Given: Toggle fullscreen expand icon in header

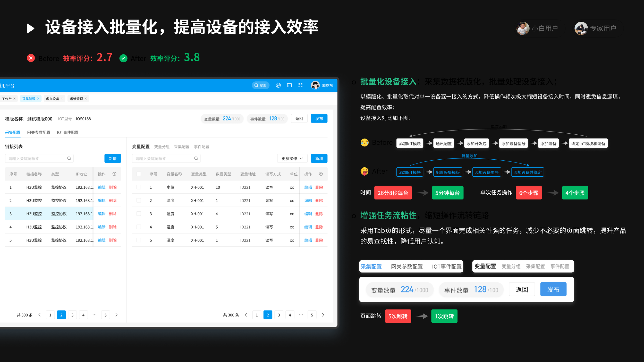Looking at the screenshot, I should tap(300, 85).
